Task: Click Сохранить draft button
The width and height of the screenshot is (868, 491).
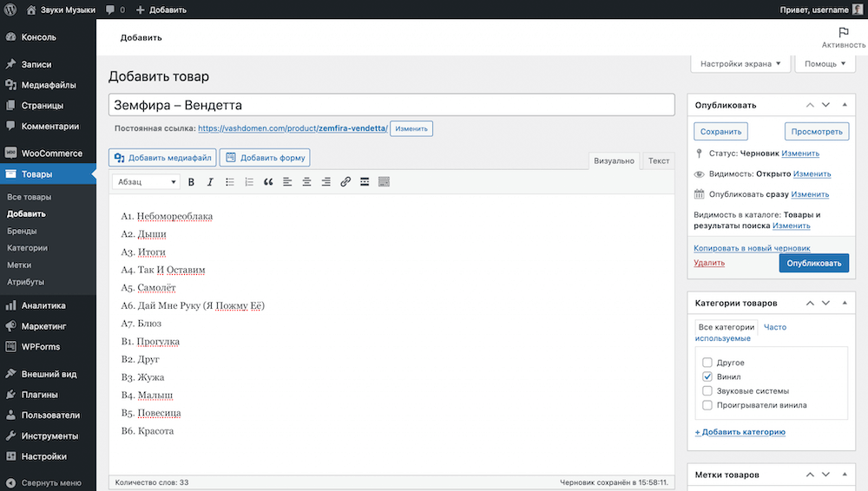Action: pyautogui.click(x=720, y=132)
